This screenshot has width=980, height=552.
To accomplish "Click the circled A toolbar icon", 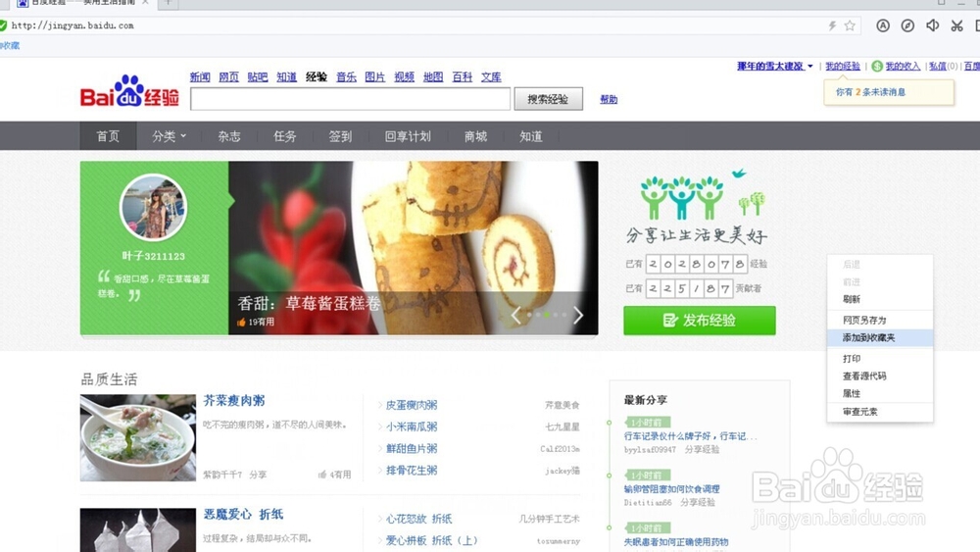I will (x=883, y=25).
